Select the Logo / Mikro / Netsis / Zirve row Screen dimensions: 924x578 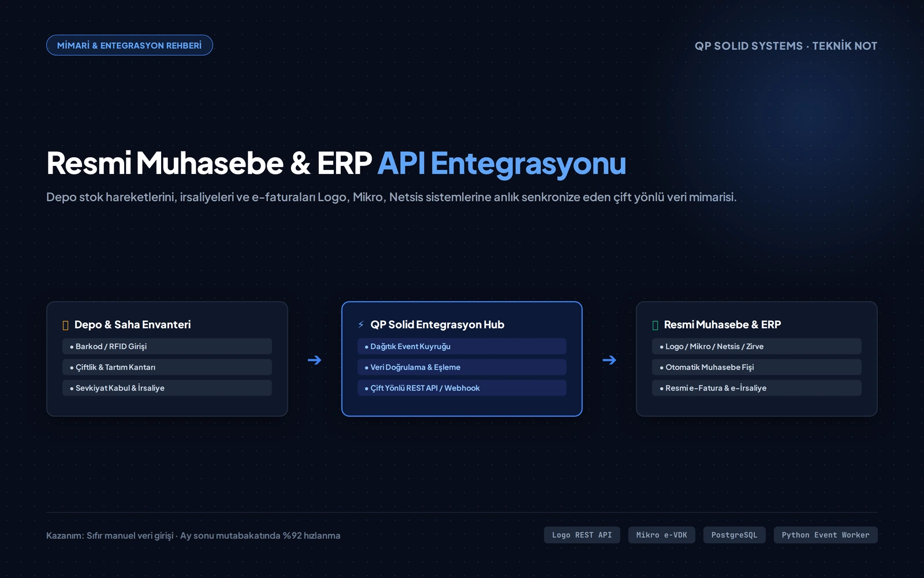[757, 346]
